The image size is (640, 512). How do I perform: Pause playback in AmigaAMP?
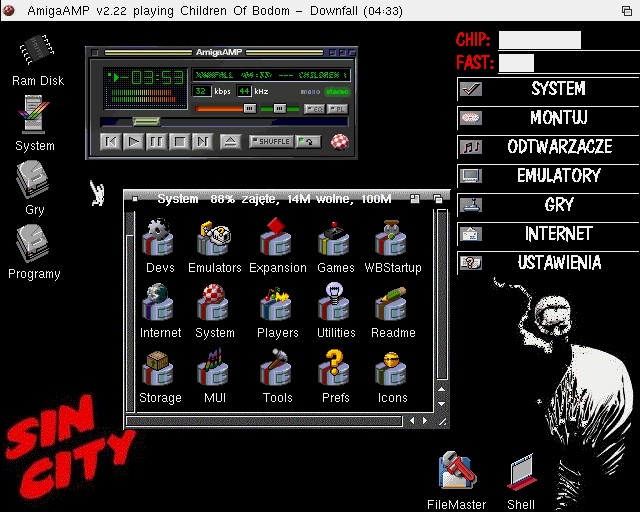157,142
